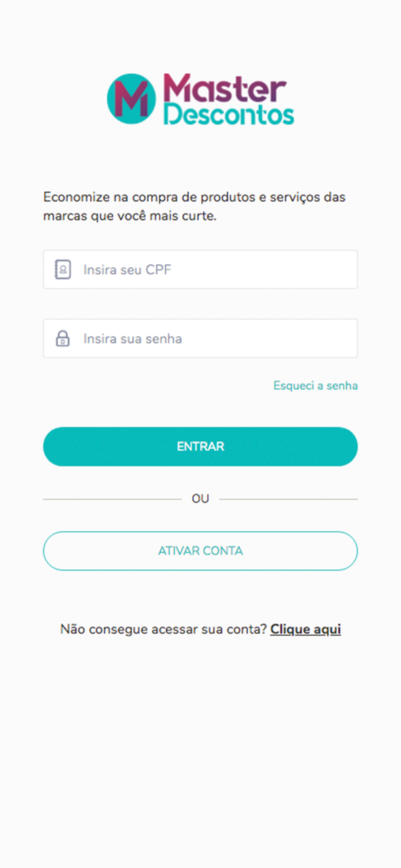401x868 pixels.
Task: Focus the CPF input field
Action: pyautogui.click(x=200, y=270)
